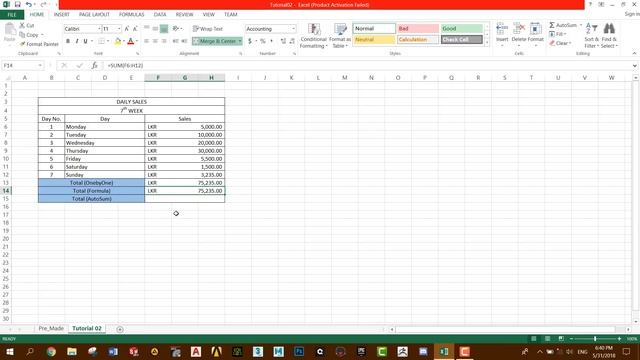
Task: Open the font size dropdown showing 11
Action: coord(119,29)
